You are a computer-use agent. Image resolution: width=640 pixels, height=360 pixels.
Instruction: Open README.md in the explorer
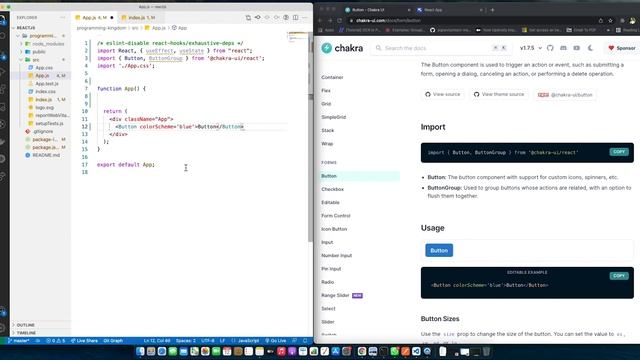[x=46, y=155]
